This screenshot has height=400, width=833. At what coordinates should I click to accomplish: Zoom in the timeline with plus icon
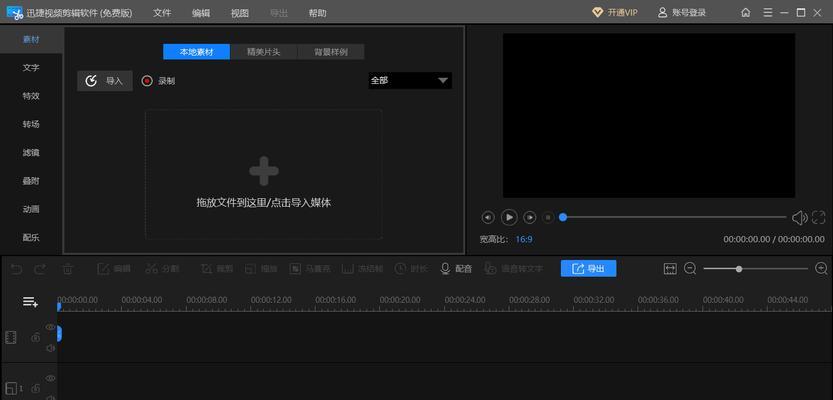[x=821, y=269]
